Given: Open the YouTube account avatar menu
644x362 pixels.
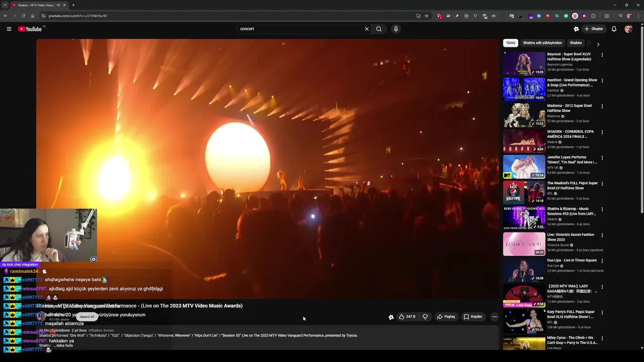Looking at the screenshot, I should click(x=628, y=29).
